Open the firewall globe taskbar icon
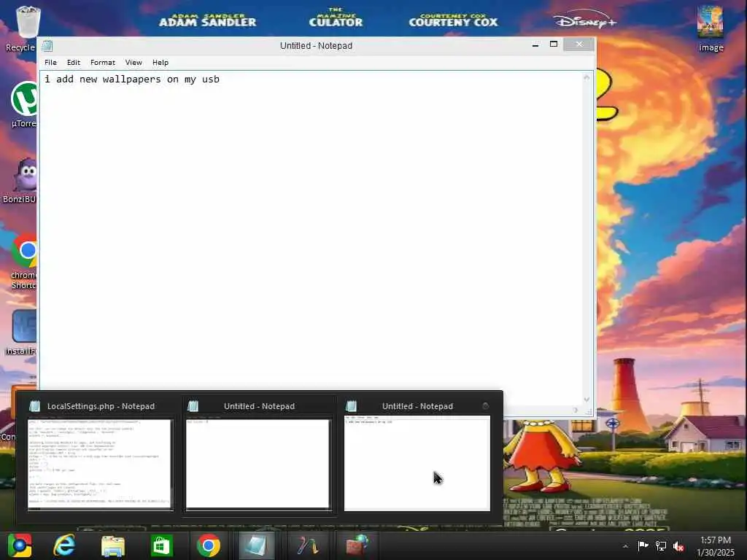The height and width of the screenshot is (560, 747). pos(356,545)
